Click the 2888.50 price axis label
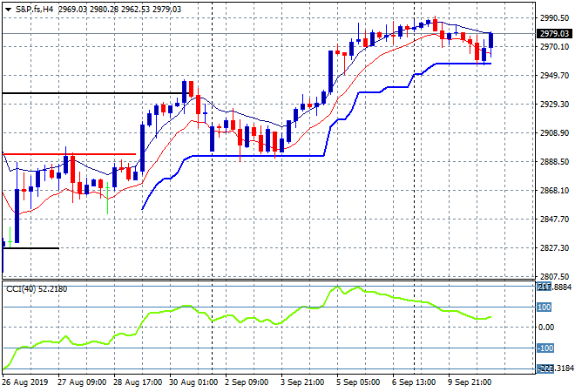 click(554, 162)
